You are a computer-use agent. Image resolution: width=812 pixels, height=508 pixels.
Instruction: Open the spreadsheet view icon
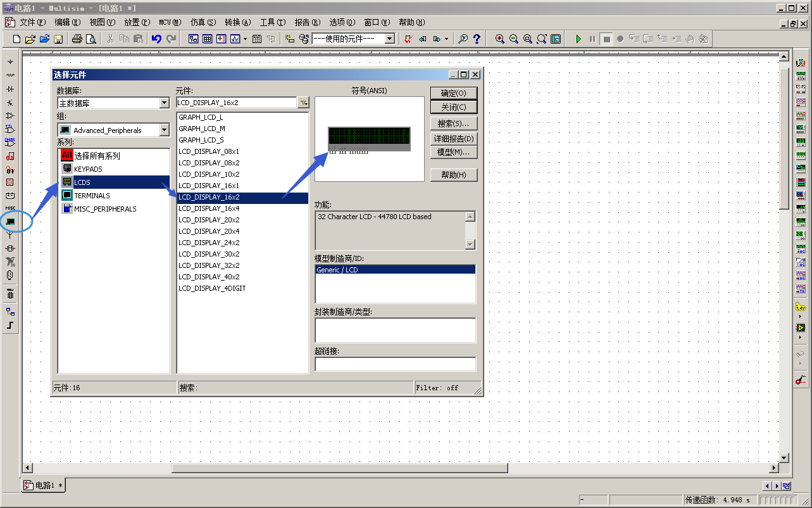(208, 39)
